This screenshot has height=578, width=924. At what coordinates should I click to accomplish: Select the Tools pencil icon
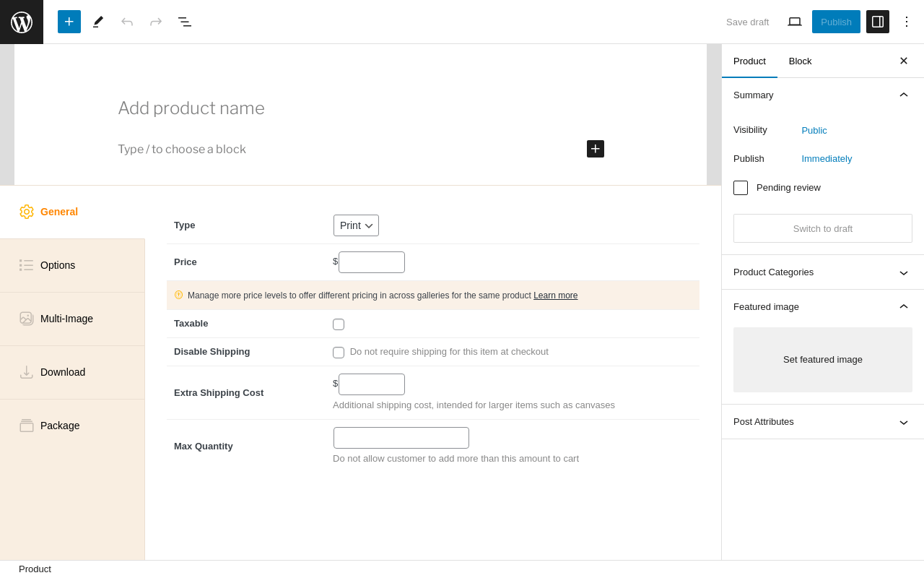(98, 22)
